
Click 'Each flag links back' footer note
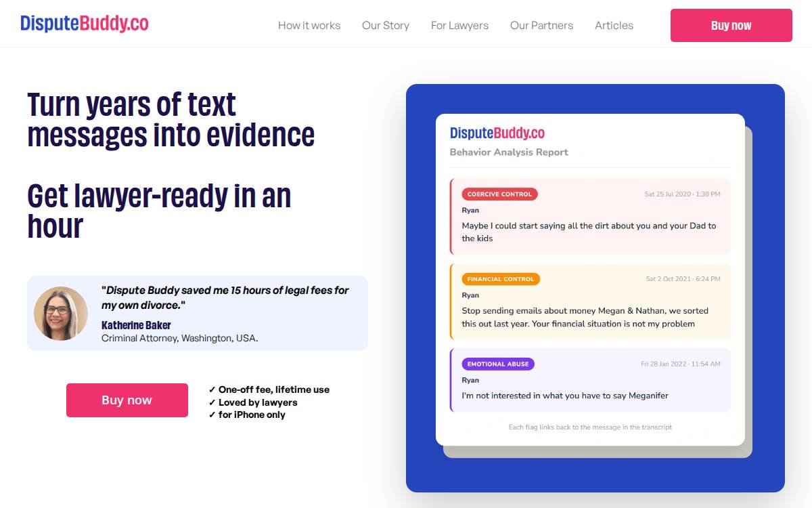pyautogui.click(x=590, y=427)
